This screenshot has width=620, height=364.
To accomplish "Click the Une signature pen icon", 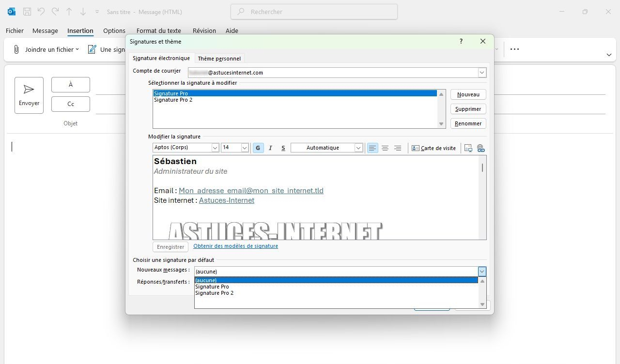I will click(92, 49).
